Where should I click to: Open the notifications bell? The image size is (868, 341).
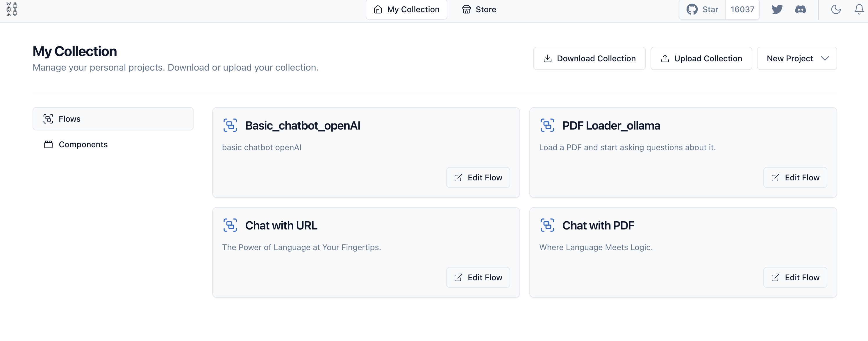click(859, 9)
